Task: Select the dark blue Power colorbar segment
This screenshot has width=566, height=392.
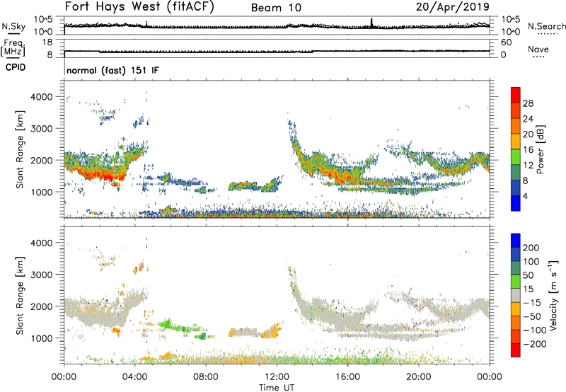Action: pos(516,203)
